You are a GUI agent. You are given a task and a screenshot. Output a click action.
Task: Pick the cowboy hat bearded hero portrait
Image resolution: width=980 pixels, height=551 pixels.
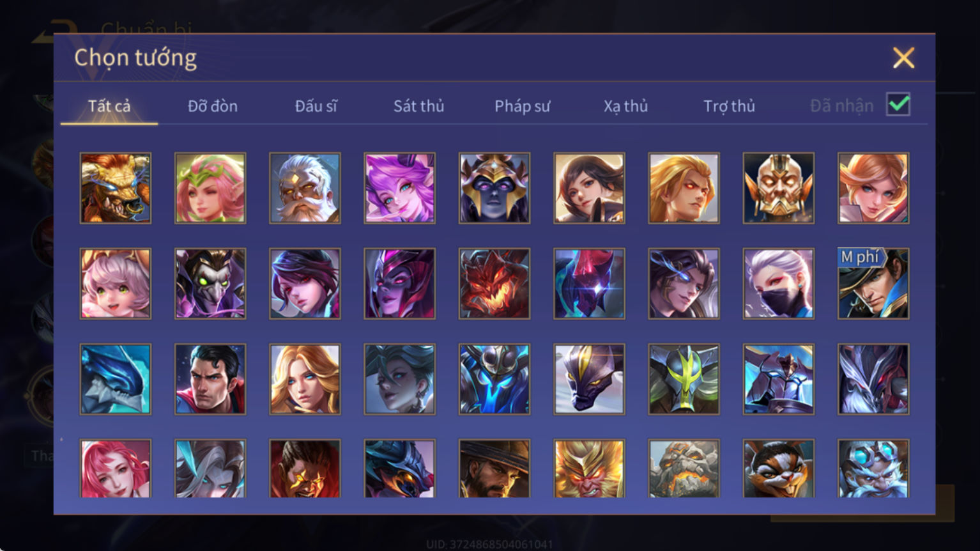(494, 469)
